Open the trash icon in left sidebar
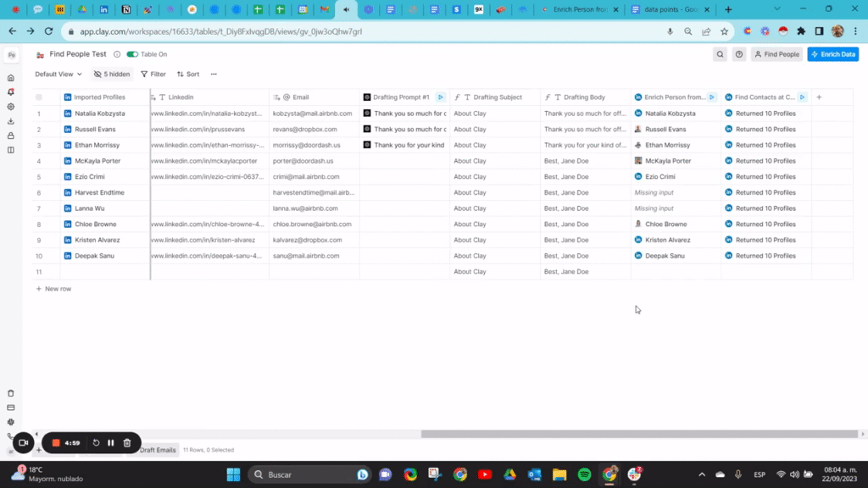The width and height of the screenshot is (868, 488). 11,393
